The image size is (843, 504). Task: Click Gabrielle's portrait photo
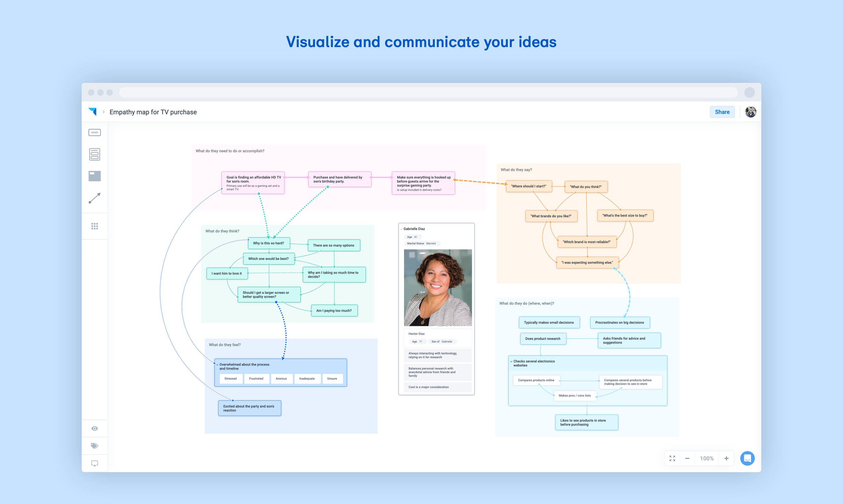click(437, 288)
